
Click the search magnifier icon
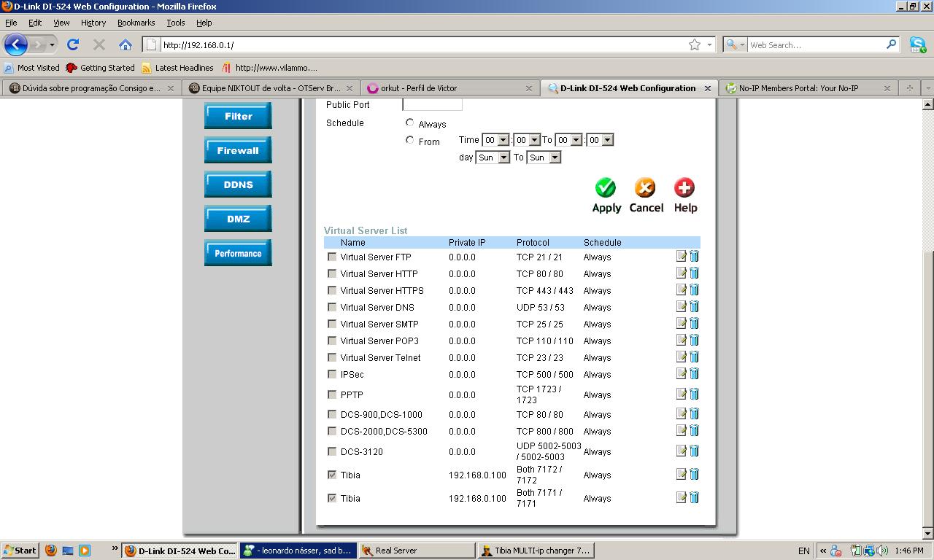pyautogui.click(x=892, y=44)
